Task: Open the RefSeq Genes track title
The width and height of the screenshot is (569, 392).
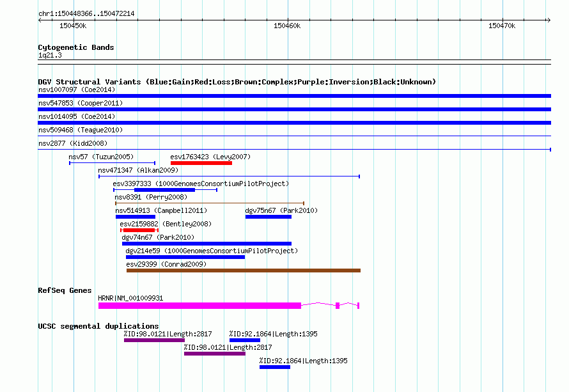Action: coord(65,290)
